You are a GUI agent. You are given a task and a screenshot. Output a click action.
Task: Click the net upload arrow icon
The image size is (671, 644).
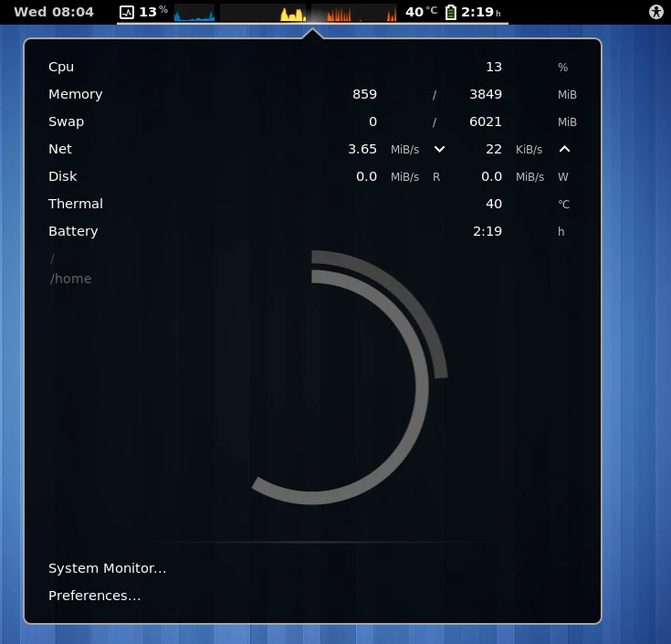click(x=564, y=149)
